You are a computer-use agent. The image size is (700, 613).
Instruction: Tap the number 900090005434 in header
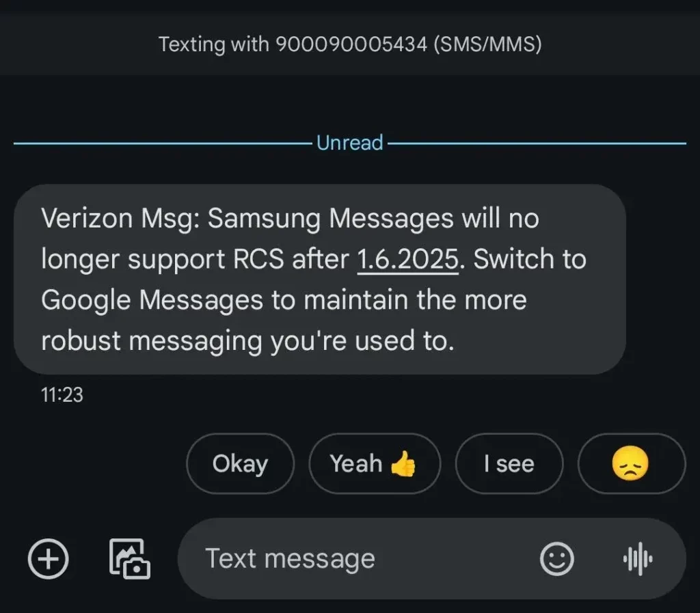(351, 44)
